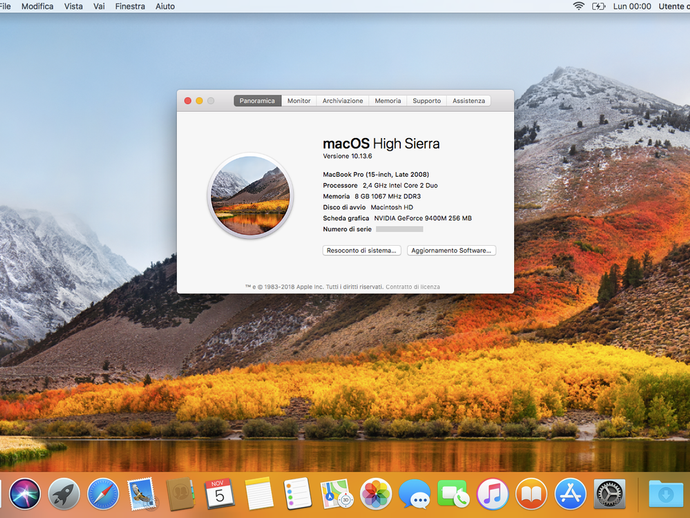Open Downloads folder in Dock
The width and height of the screenshot is (690, 518).
(x=666, y=494)
